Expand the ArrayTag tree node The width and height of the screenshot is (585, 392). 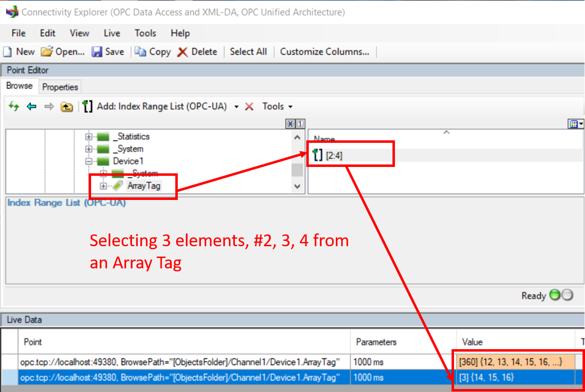coord(103,186)
